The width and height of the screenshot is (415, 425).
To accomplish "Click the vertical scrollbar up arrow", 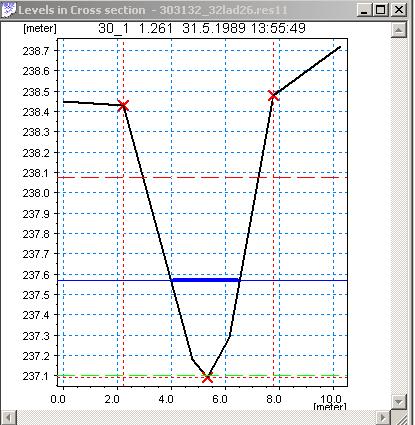I will [399, 30].
